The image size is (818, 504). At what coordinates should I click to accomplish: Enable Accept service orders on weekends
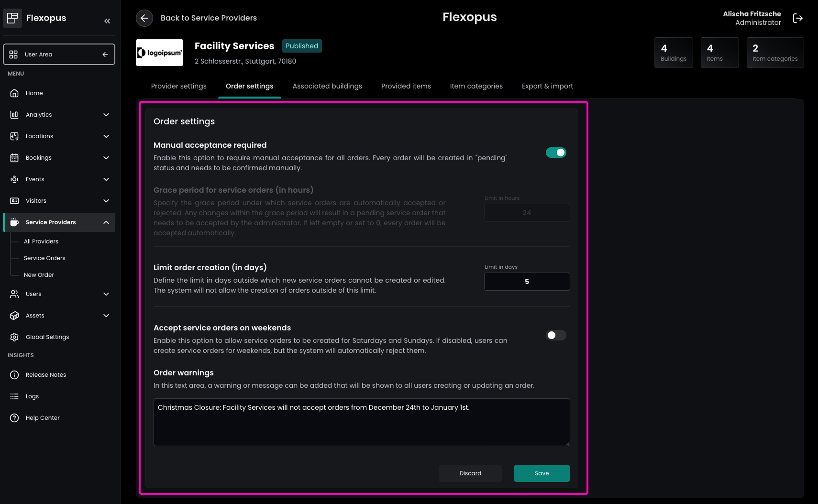[556, 335]
